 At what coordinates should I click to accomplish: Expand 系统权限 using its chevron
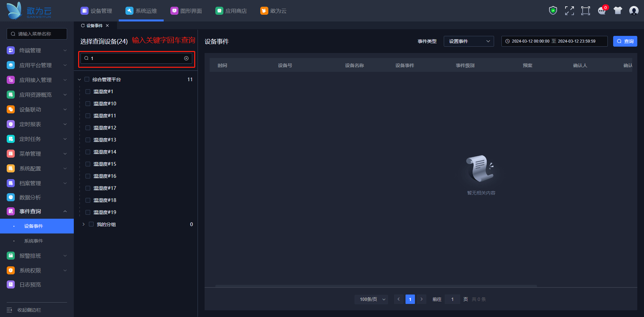coord(65,270)
